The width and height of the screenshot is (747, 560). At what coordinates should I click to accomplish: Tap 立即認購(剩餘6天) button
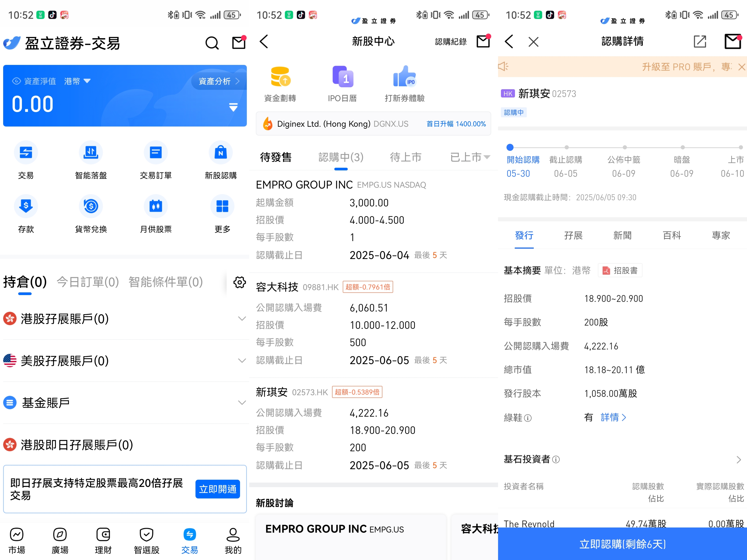(x=622, y=544)
